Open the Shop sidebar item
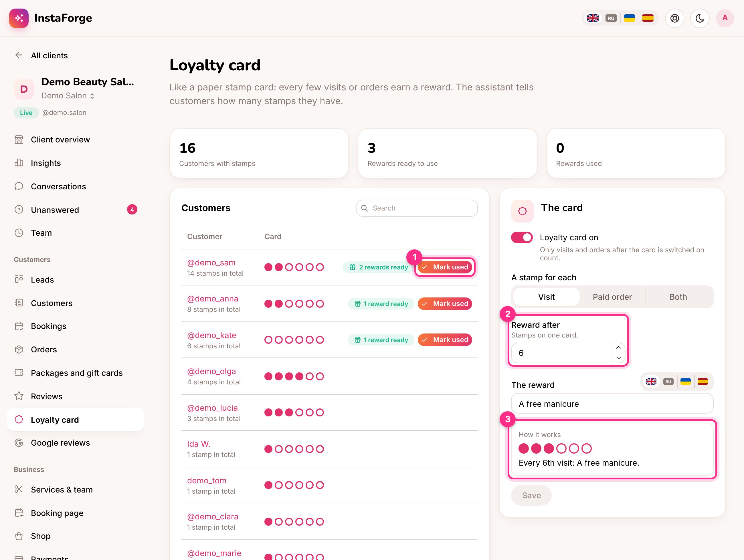Image resolution: width=744 pixels, height=560 pixels. coord(75,536)
